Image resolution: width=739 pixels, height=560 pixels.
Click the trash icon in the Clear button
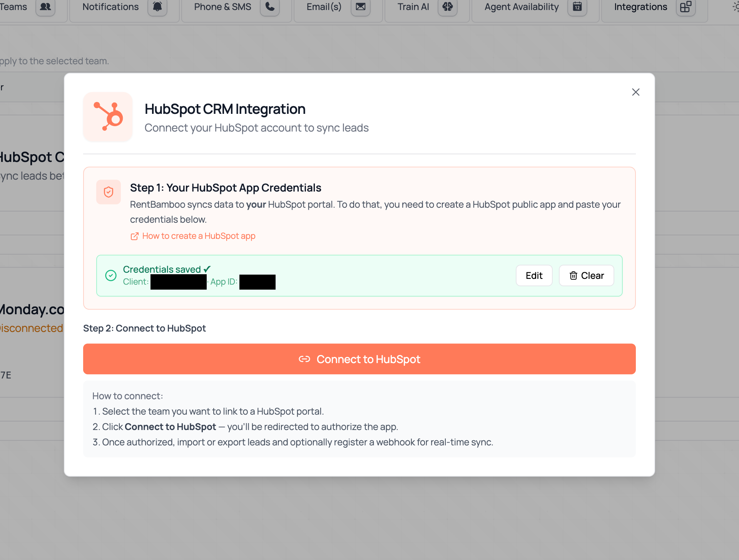(573, 275)
